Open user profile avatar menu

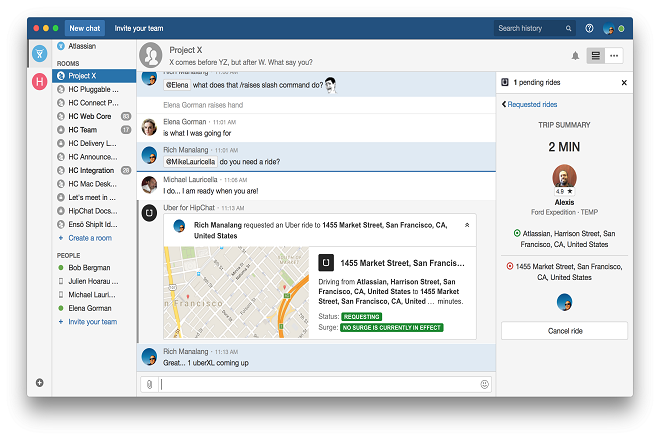pyautogui.click(x=609, y=29)
